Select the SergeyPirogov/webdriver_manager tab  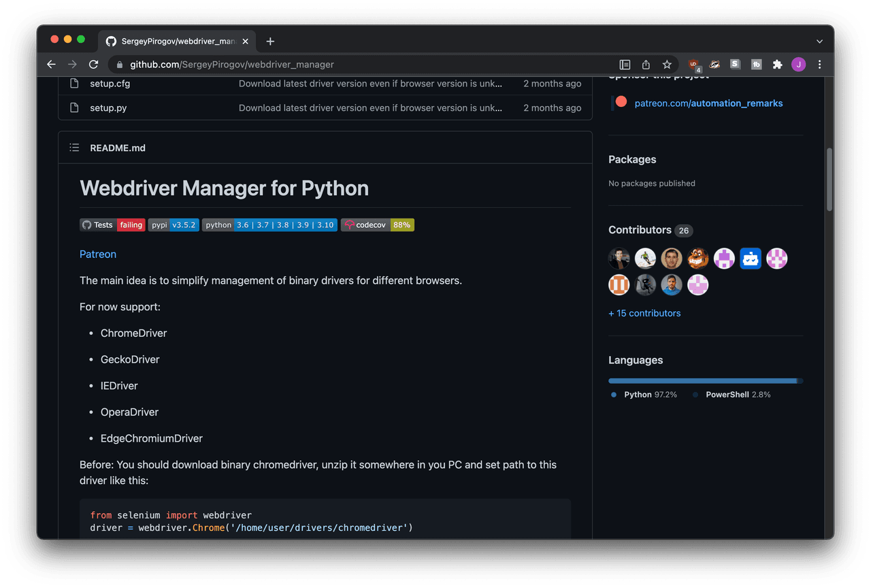coord(177,42)
